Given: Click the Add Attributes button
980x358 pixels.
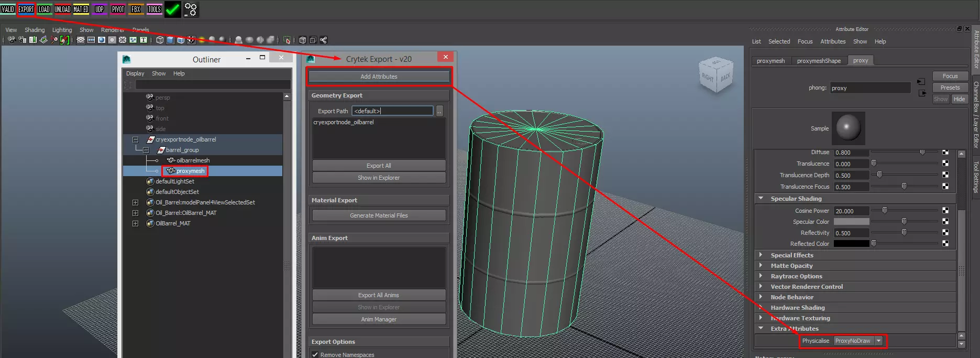Looking at the screenshot, I should [379, 77].
